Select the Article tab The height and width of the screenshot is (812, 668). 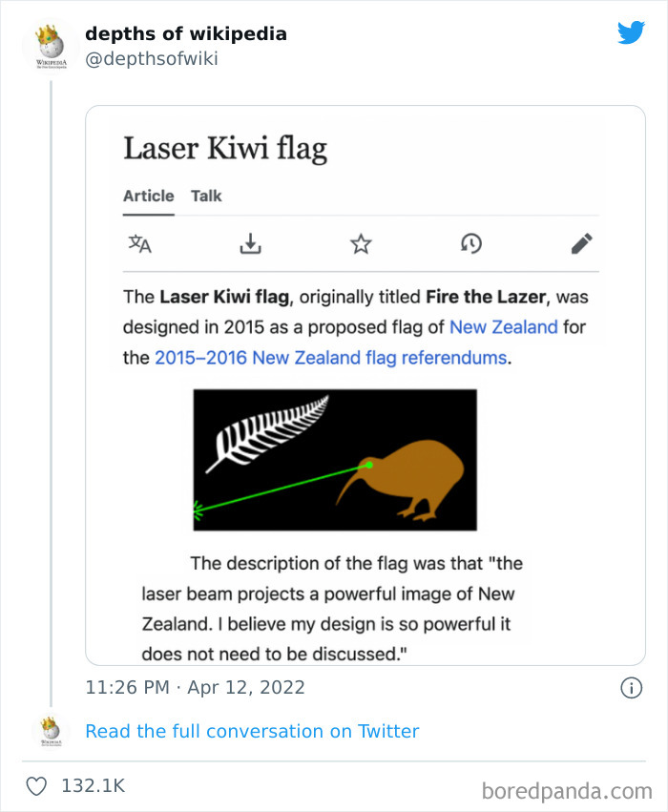click(149, 196)
